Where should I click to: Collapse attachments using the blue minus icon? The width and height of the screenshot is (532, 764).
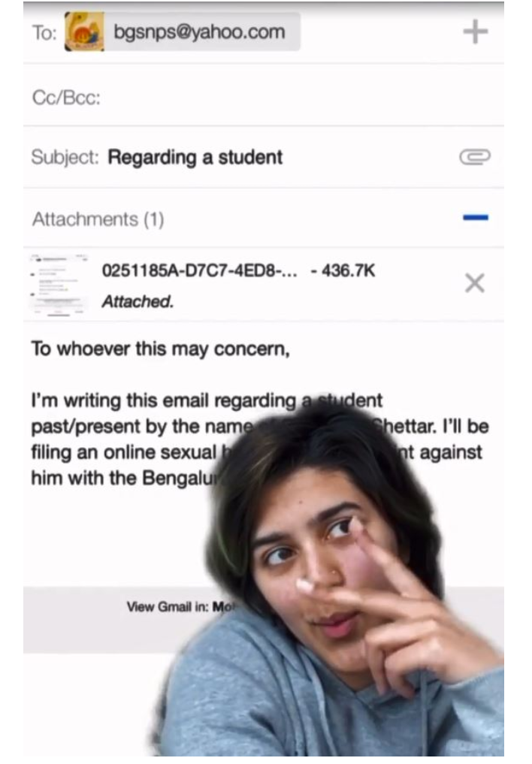coord(476,217)
